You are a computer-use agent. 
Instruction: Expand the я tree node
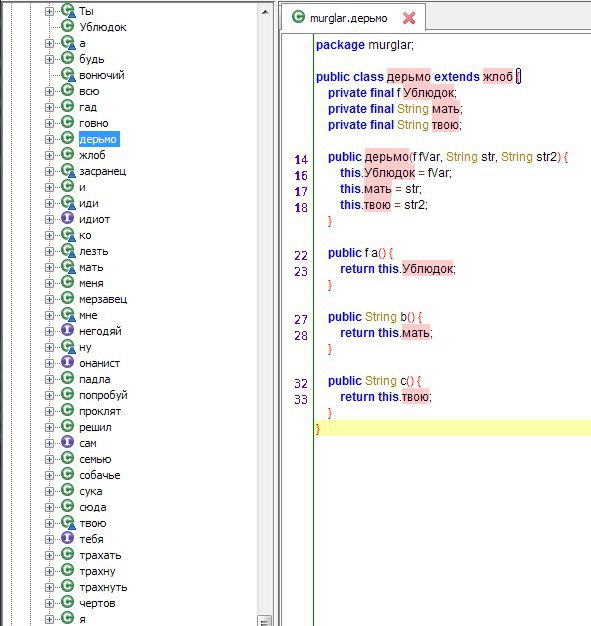[49, 619]
